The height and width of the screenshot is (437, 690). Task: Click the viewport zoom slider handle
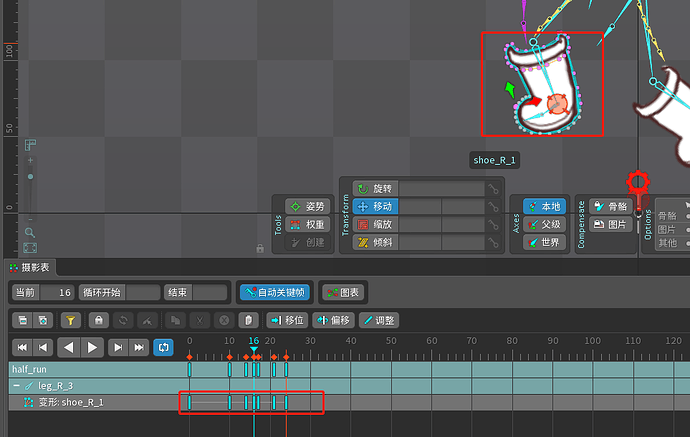pos(30,176)
